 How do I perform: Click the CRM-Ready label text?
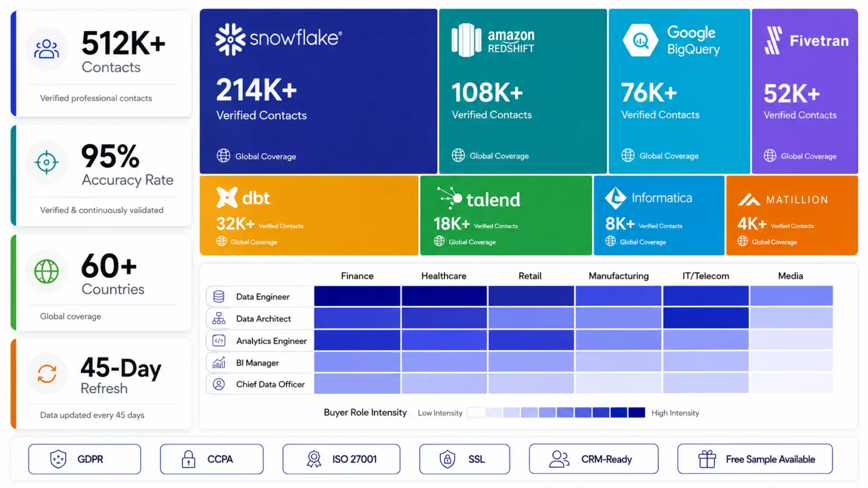pos(606,460)
